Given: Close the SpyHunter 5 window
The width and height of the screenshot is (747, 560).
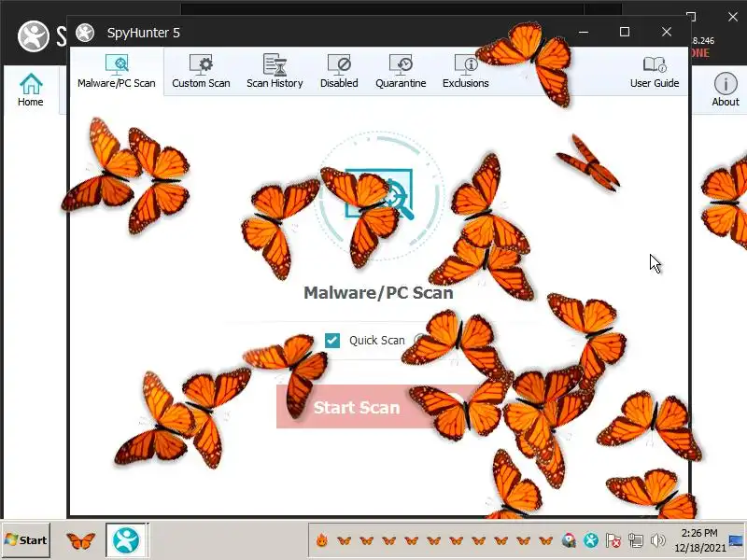Looking at the screenshot, I should 667,32.
